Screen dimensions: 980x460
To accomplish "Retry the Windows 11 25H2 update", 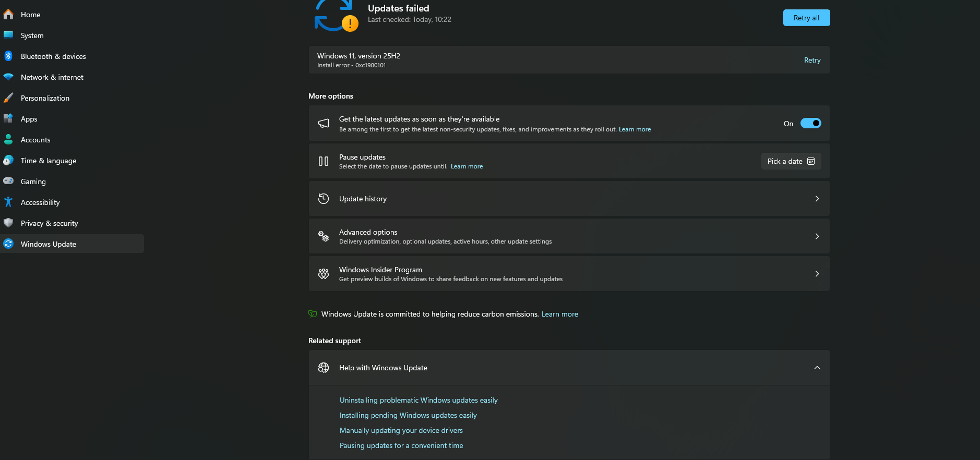I will 812,60.
